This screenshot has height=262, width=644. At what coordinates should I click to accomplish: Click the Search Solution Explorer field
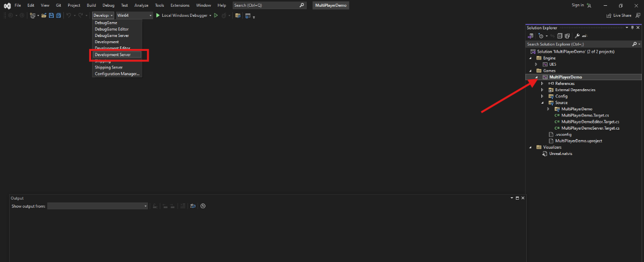pyautogui.click(x=578, y=44)
